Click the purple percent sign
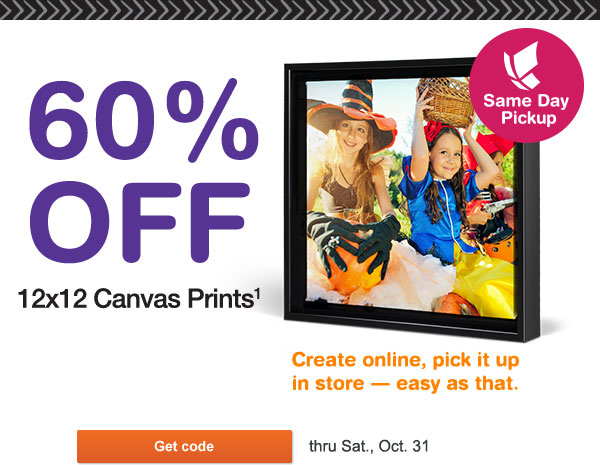600x465 pixels. [x=213, y=120]
